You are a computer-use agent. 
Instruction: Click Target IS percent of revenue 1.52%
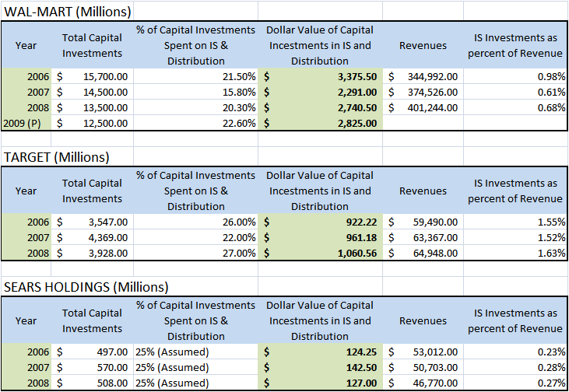point(515,237)
